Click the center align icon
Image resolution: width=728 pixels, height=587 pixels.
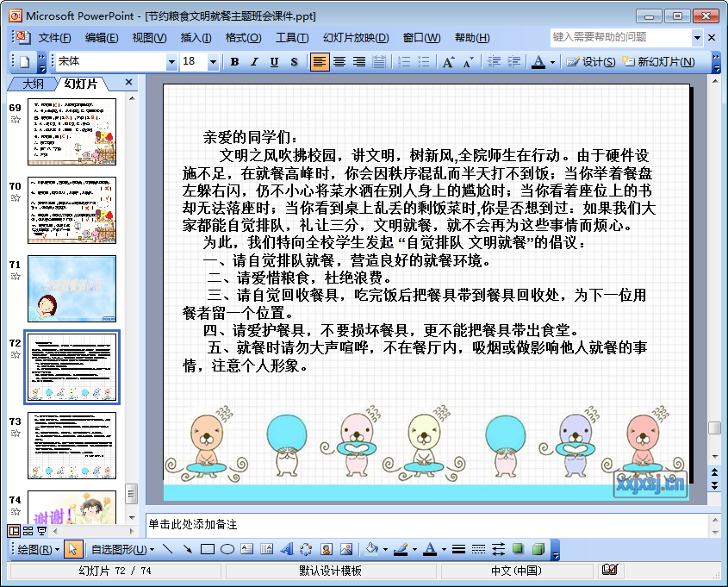[339, 62]
